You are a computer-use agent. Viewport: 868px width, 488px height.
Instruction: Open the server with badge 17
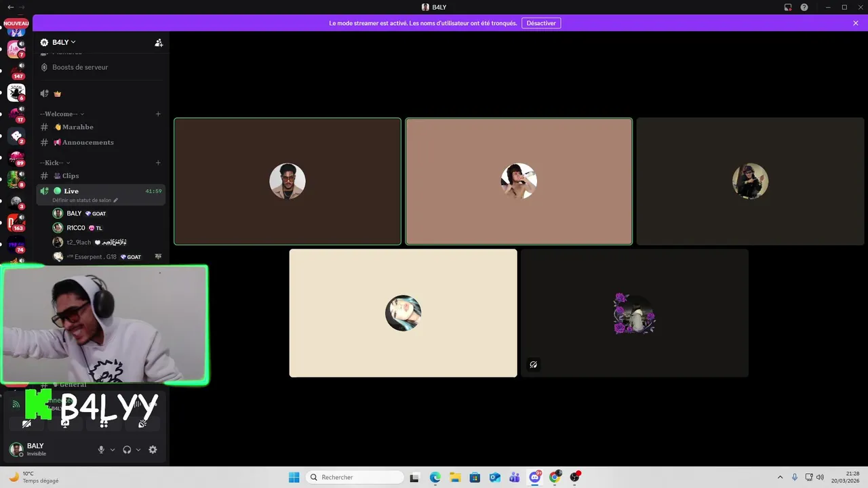[x=16, y=115]
